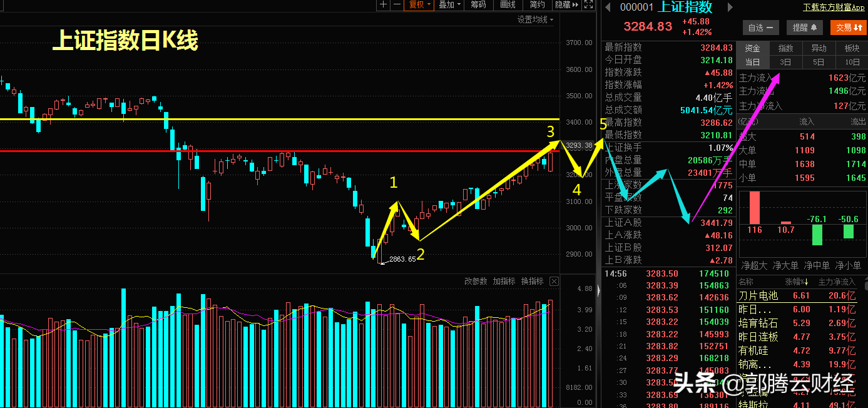Switch to 简约 simple mode
This screenshot has width=868, height=408.
click(537, 5)
